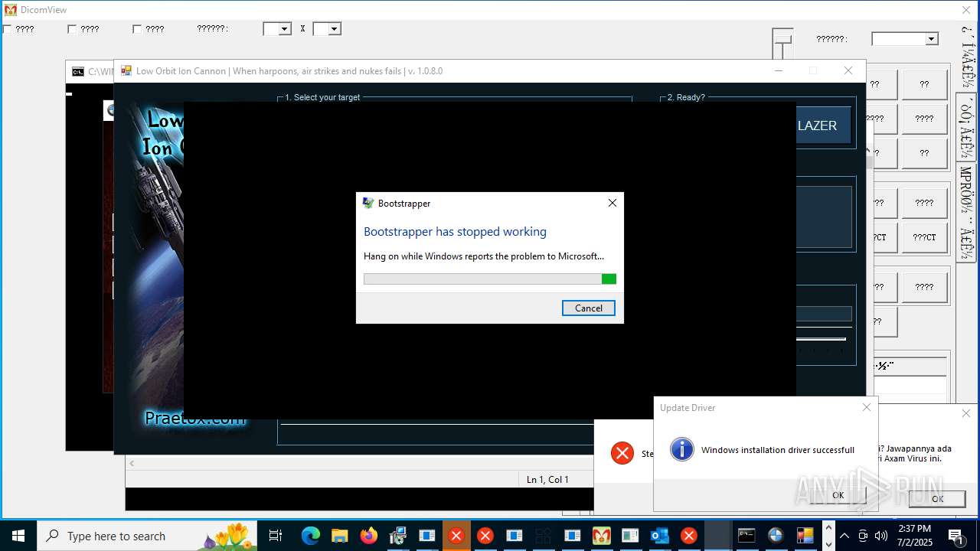Screen dimensions: 980x551
Task: Click the DicomView title bar icon
Action: coord(11,10)
